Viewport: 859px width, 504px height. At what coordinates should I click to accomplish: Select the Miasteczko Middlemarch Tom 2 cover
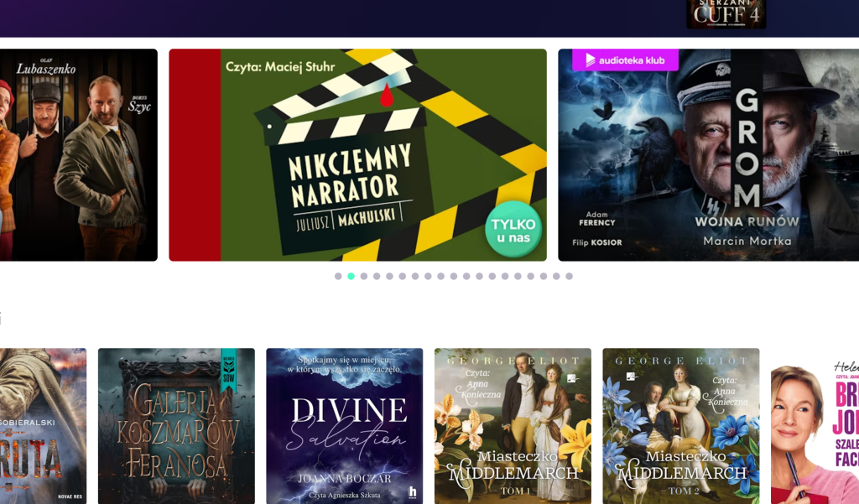coord(681,426)
